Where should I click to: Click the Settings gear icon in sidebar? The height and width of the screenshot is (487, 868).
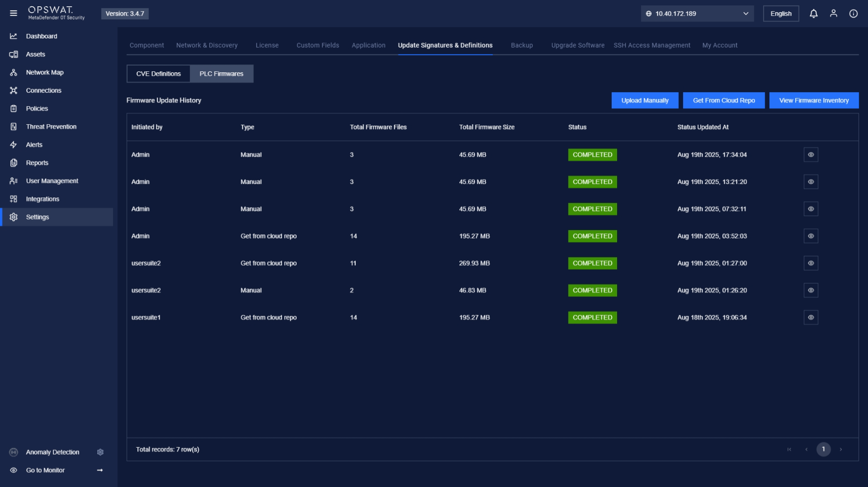point(14,217)
